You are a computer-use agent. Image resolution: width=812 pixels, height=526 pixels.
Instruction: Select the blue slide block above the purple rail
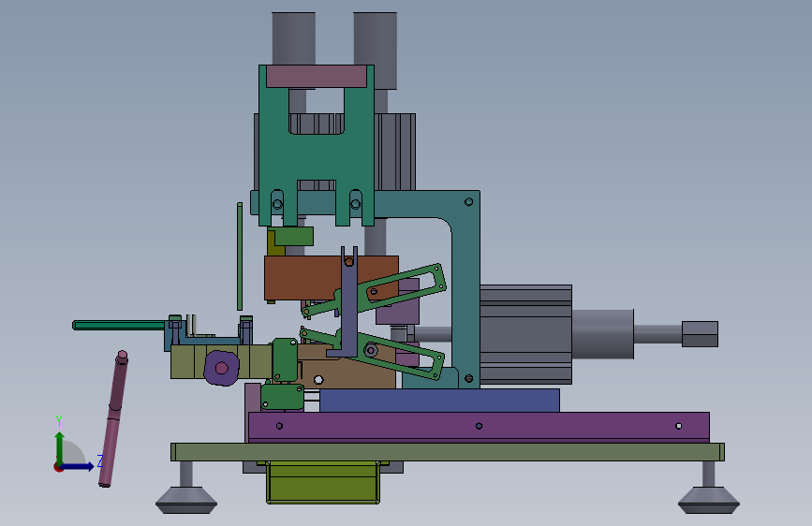point(439,401)
